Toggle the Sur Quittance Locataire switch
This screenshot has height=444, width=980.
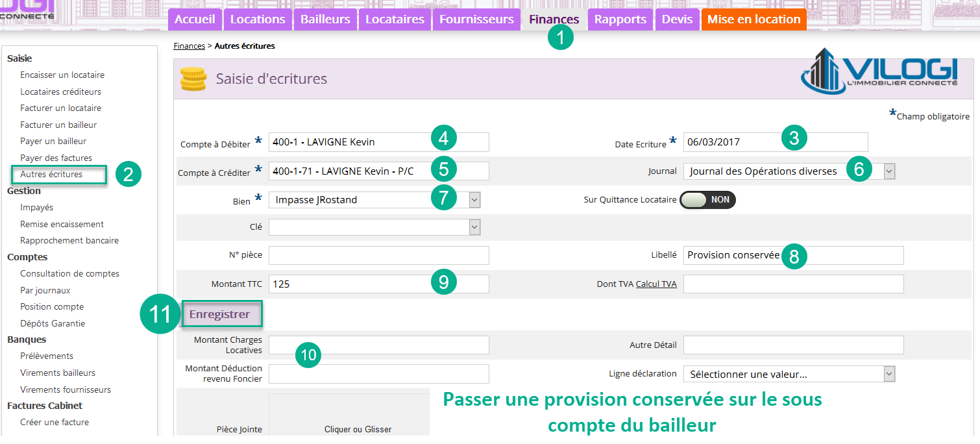click(708, 200)
